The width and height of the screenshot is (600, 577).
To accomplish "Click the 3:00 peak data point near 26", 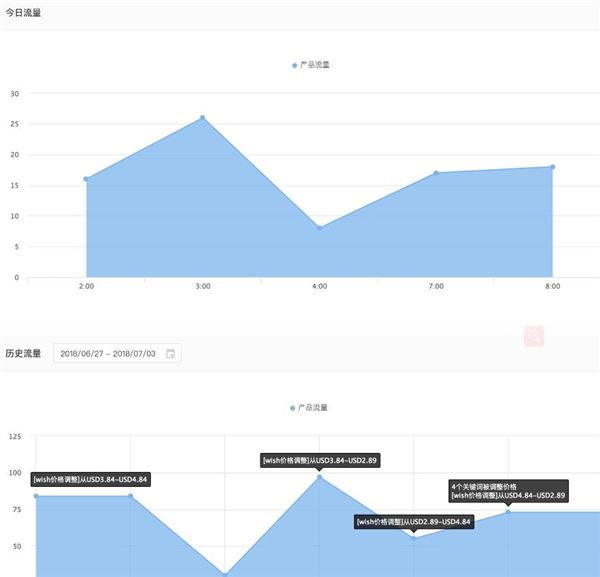I will [203, 118].
